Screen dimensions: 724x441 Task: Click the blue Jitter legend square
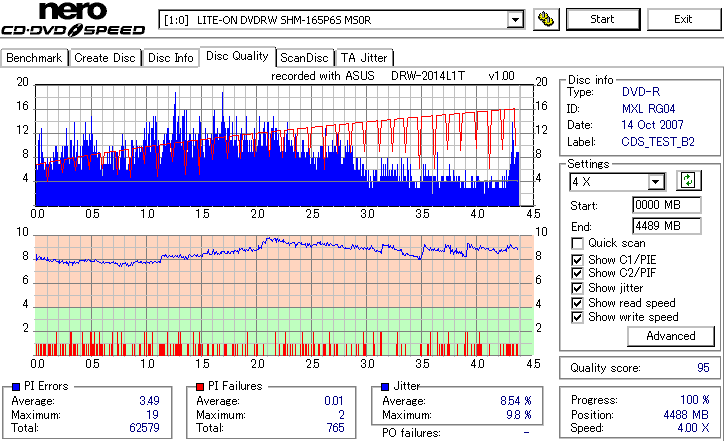point(385,387)
